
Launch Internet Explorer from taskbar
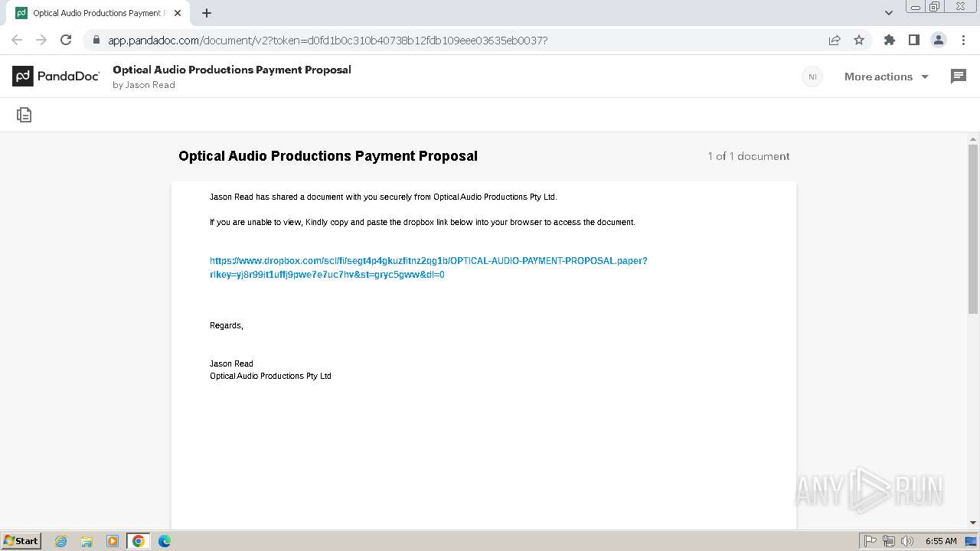[x=61, y=541]
